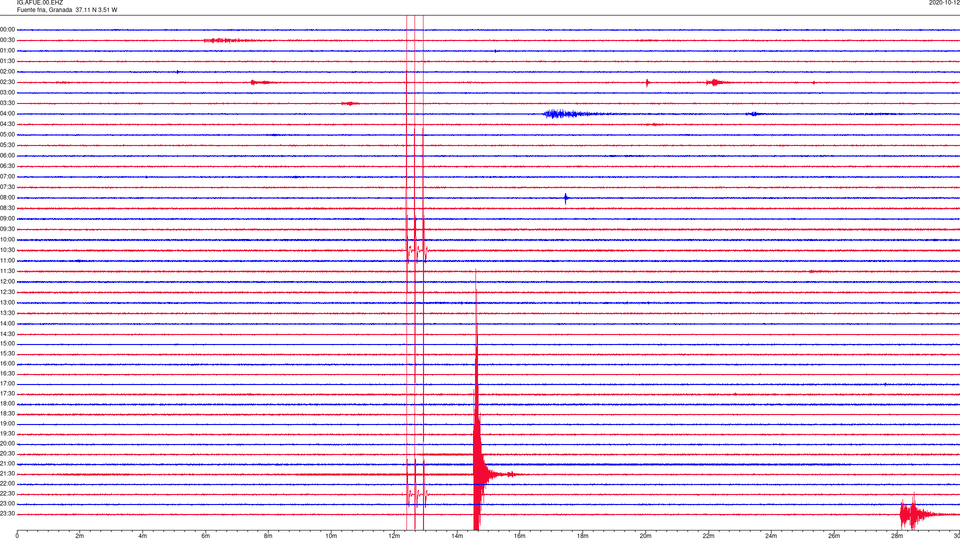Click the 24m tick label on the axis

(771, 536)
